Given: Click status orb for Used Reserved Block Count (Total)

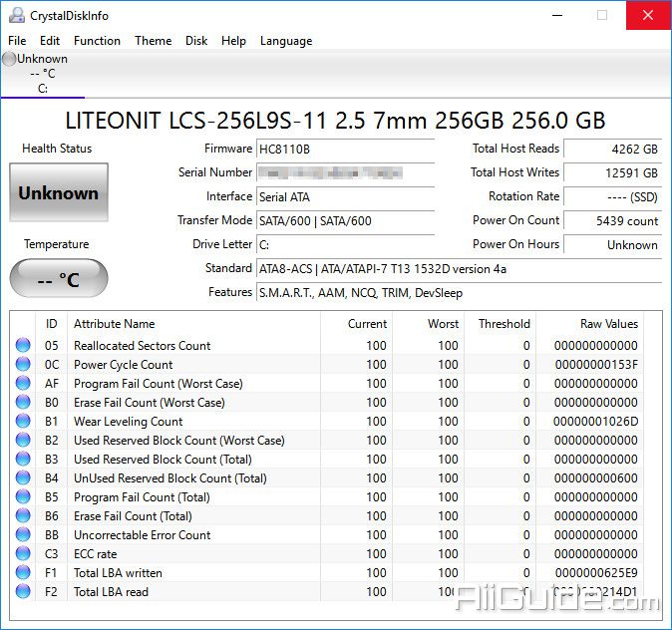Looking at the screenshot, I should coord(23,459).
